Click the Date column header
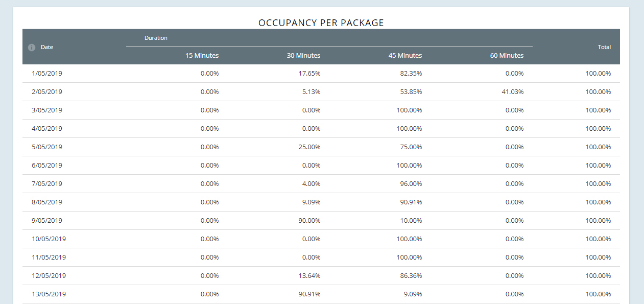This screenshot has height=304, width=644. 47,47
